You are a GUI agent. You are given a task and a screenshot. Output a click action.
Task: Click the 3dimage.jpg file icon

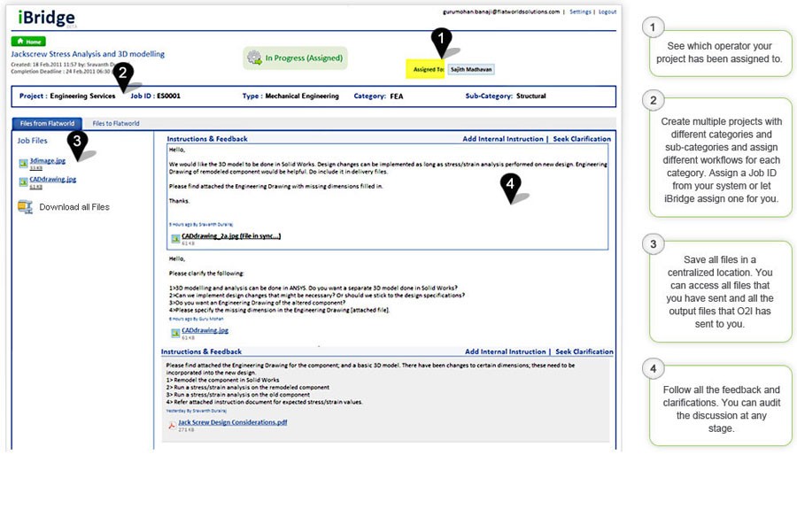23,162
